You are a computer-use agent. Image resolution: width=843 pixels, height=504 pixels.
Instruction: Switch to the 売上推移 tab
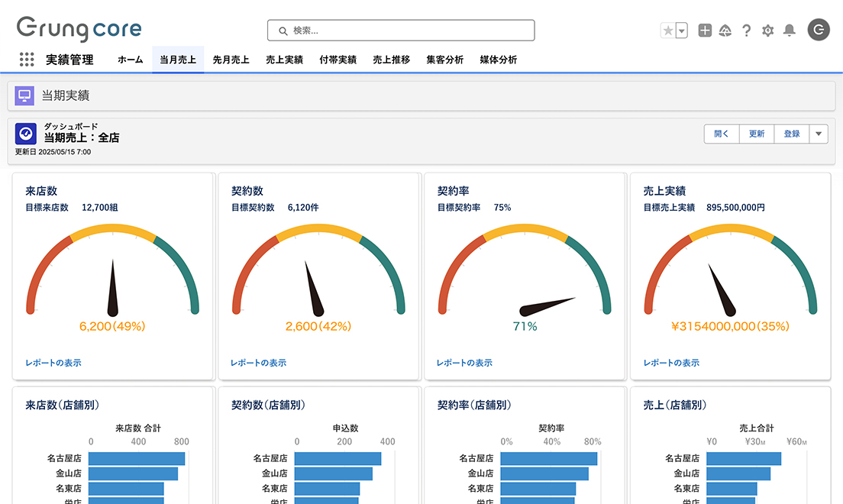click(x=392, y=60)
